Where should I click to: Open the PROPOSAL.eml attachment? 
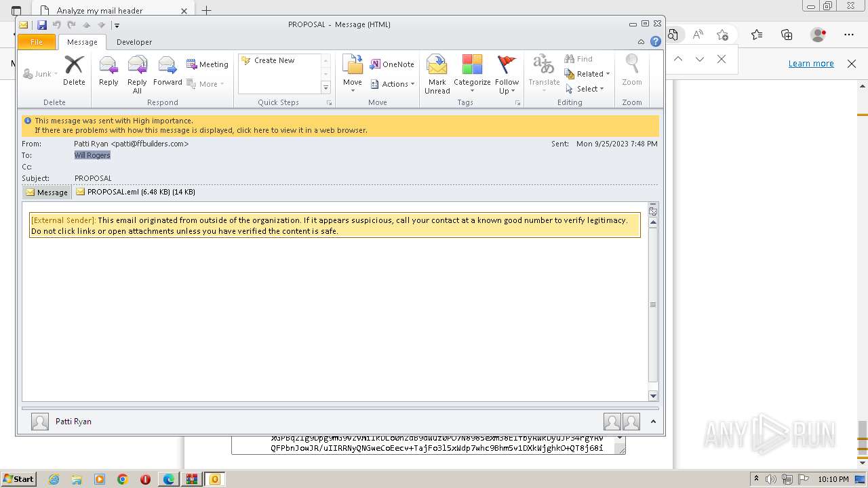click(x=136, y=192)
